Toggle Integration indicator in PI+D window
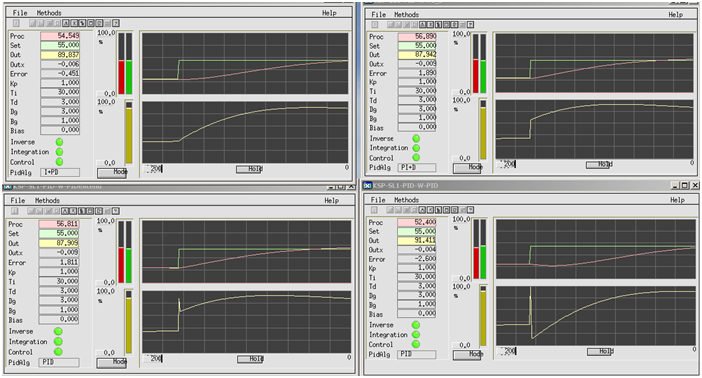Screen dimensions: 702x378 416,148
